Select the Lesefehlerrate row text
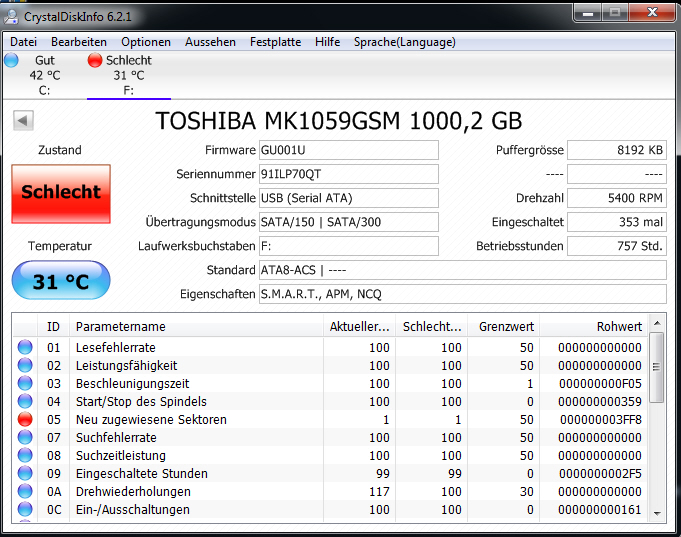 click(116, 348)
